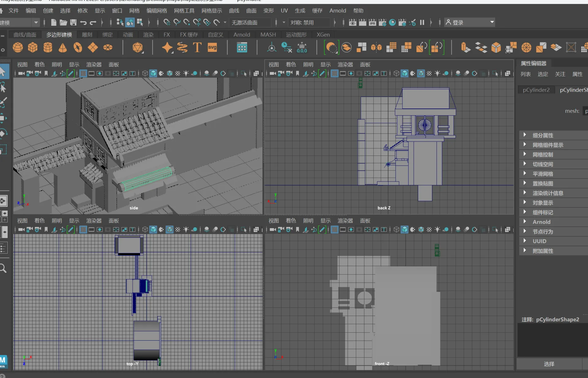The height and width of the screenshot is (378, 588).
Task: Click the Mirror geometry shelf icon
Action: [x=376, y=48]
